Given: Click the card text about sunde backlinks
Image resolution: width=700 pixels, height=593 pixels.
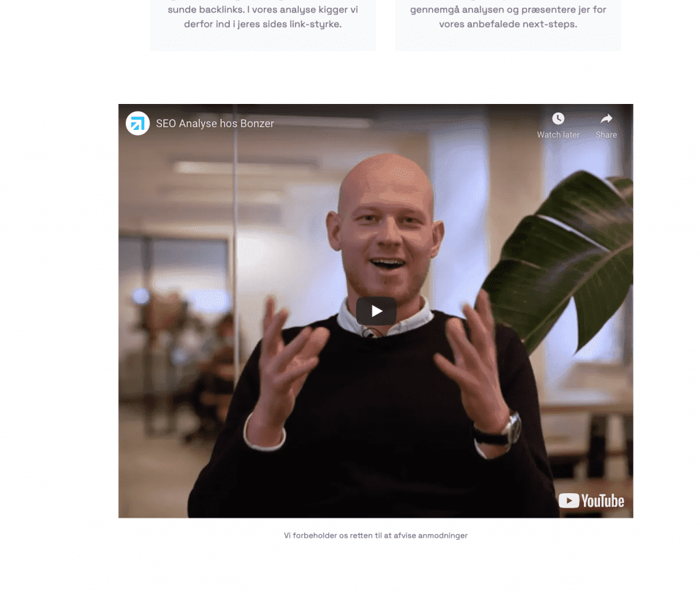Looking at the screenshot, I should [262, 17].
